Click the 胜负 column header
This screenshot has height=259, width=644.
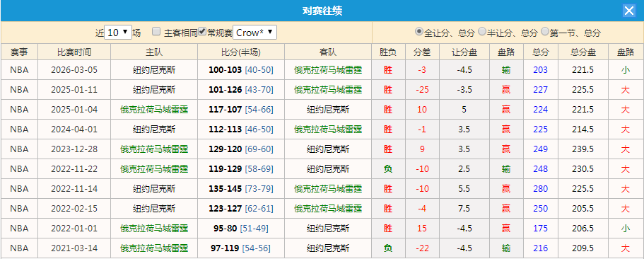(x=388, y=52)
